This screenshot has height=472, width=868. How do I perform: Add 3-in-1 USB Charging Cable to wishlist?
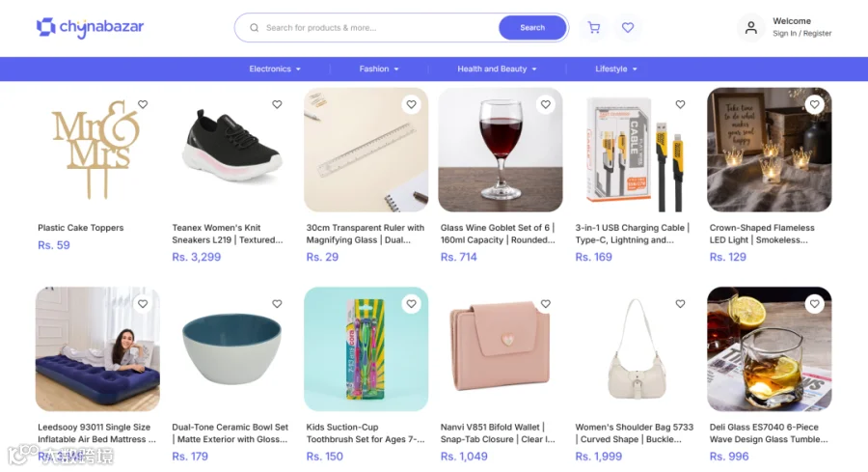680,104
